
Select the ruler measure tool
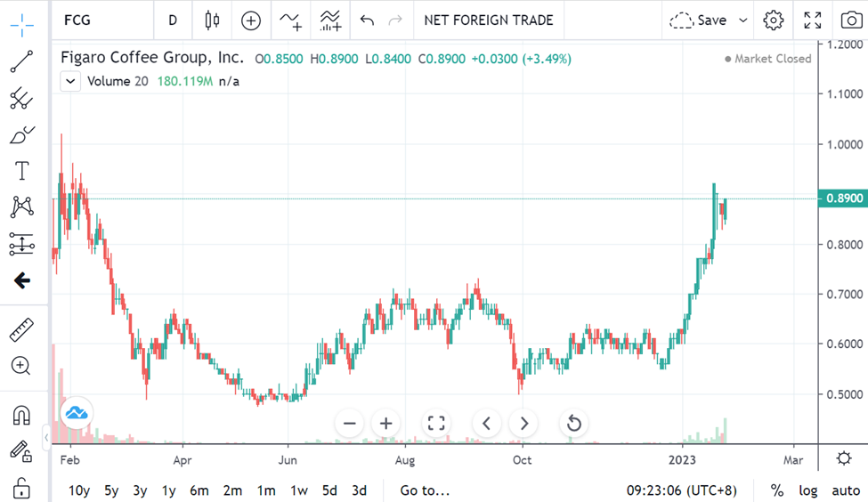point(21,330)
